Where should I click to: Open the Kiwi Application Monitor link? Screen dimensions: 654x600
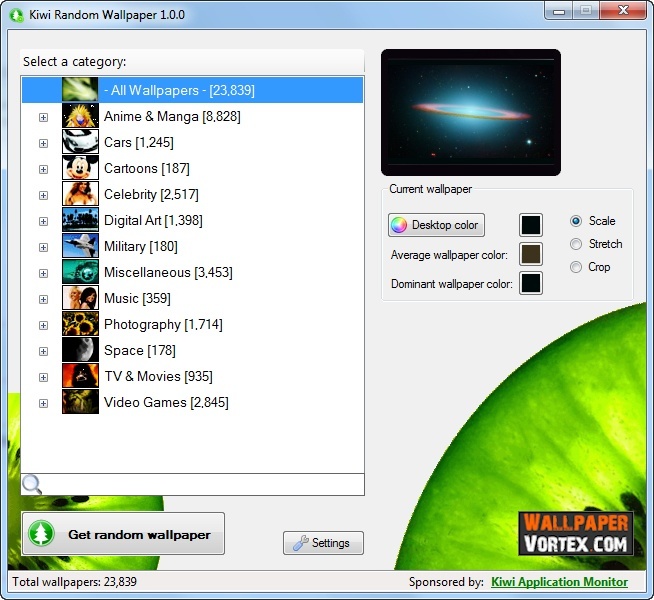click(559, 582)
